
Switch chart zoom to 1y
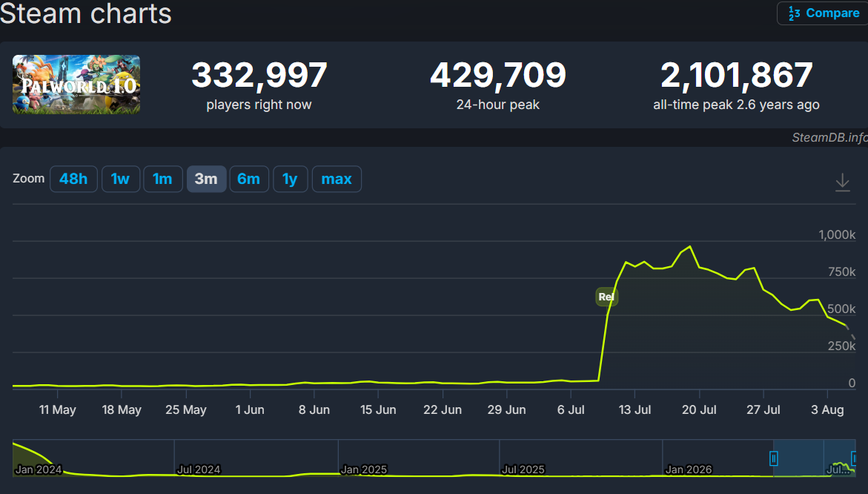click(x=290, y=179)
